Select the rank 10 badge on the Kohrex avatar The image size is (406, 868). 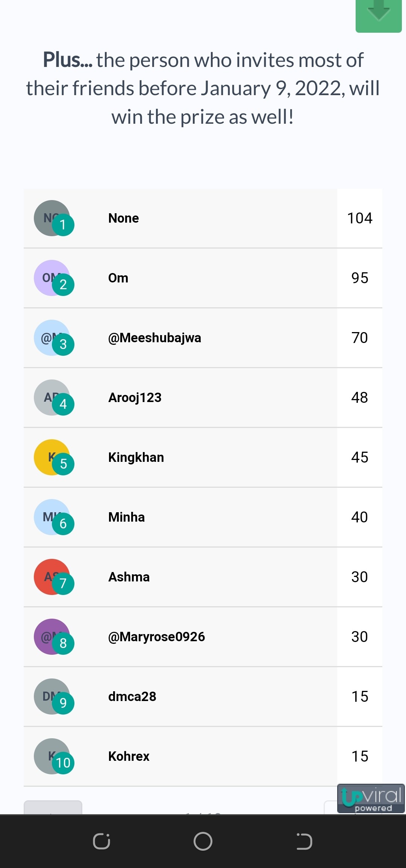[x=63, y=763]
